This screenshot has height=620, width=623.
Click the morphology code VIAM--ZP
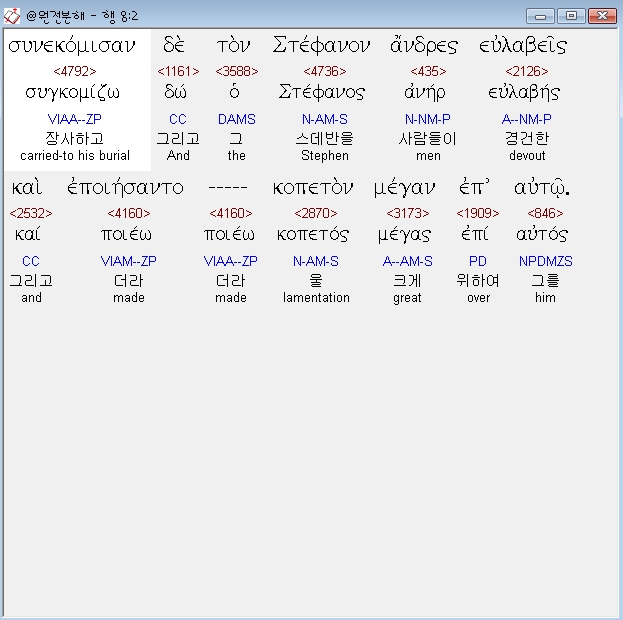click(129, 261)
